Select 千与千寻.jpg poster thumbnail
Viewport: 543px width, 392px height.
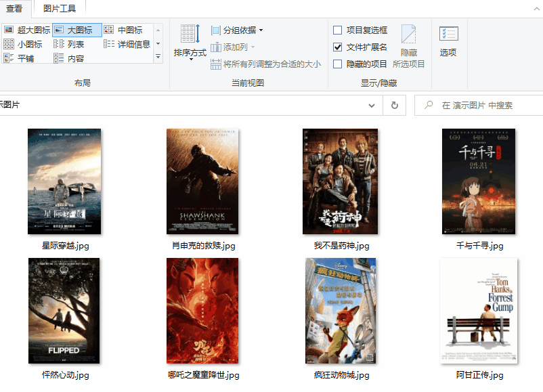pos(479,181)
